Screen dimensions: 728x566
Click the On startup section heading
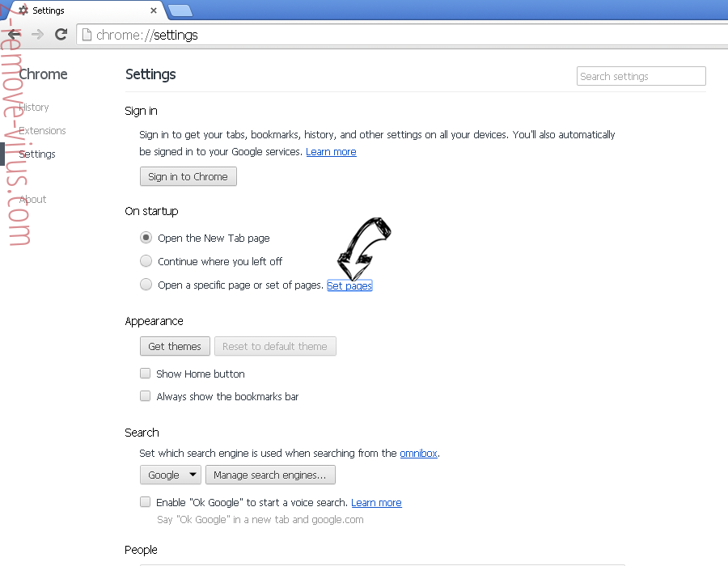point(151,211)
